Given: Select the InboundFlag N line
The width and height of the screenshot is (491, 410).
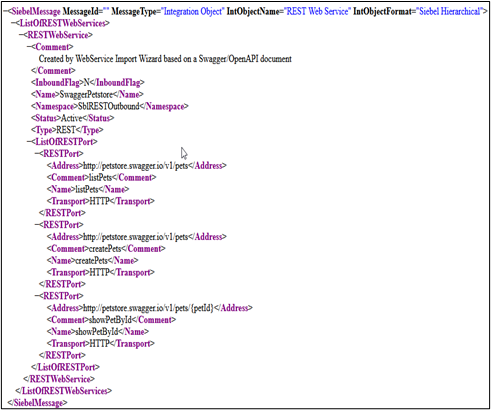Looking at the screenshot, I should [88, 83].
